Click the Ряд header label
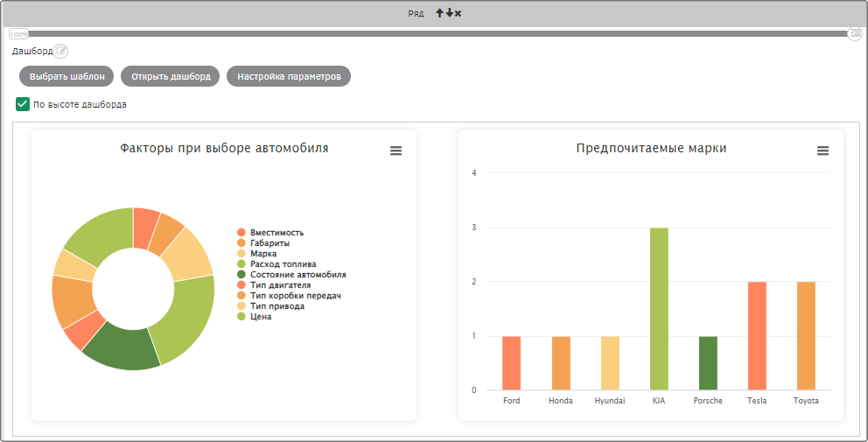Viewport: 868px width, 442px height. point(416,13)
